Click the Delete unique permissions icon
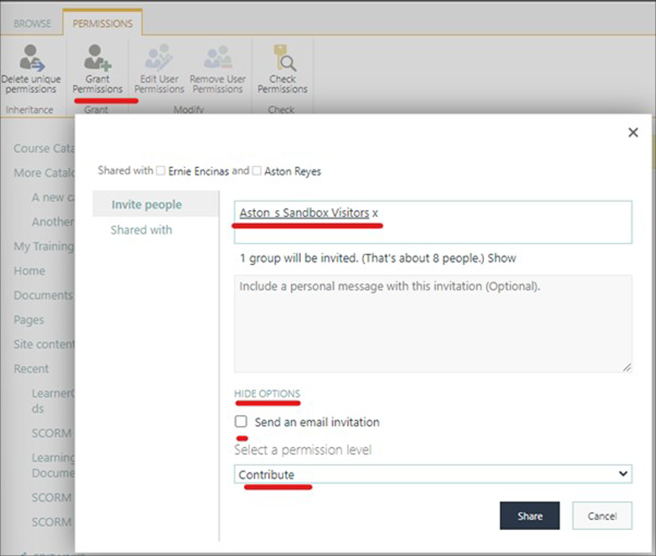 31,57
